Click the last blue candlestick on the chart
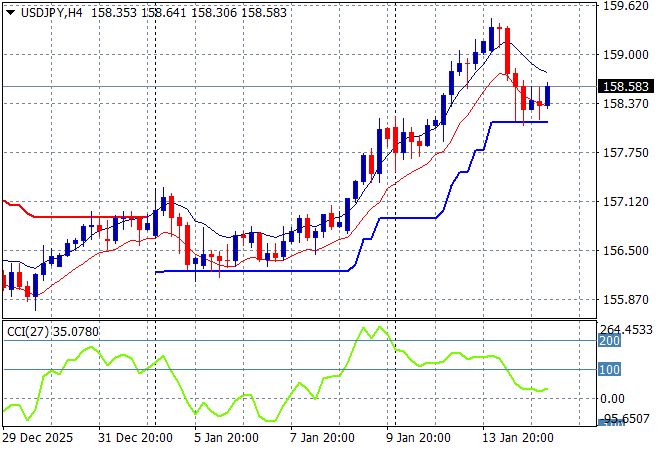This screenshot has height=450, width=660. (547, 95)
